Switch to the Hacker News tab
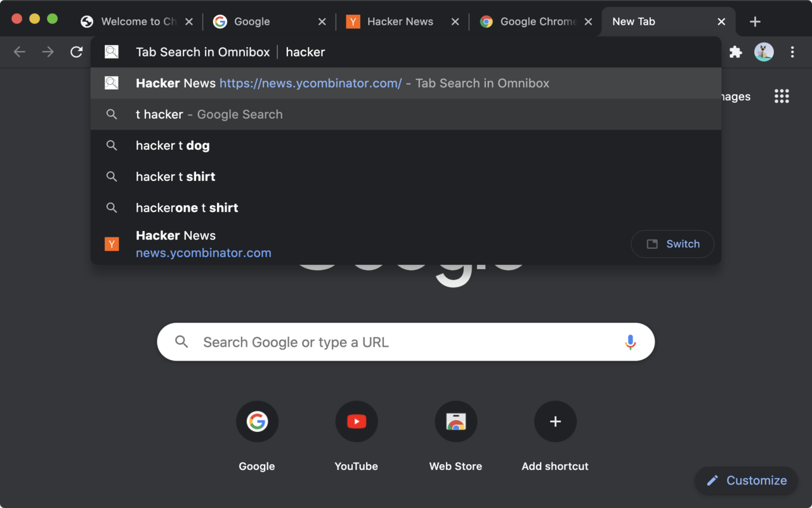 (402, 22)
